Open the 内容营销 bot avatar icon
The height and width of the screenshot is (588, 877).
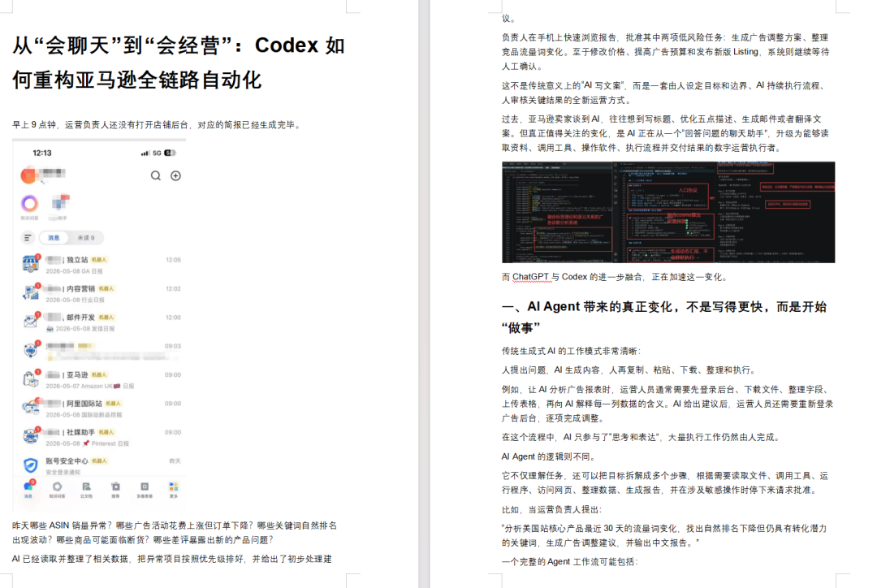coord(31,292)
